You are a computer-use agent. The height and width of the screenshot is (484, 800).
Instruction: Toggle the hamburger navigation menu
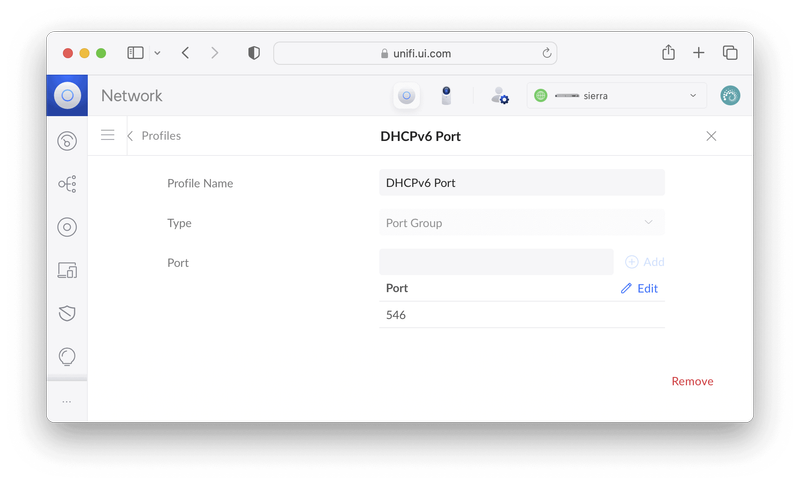click(x=108, y=135)
